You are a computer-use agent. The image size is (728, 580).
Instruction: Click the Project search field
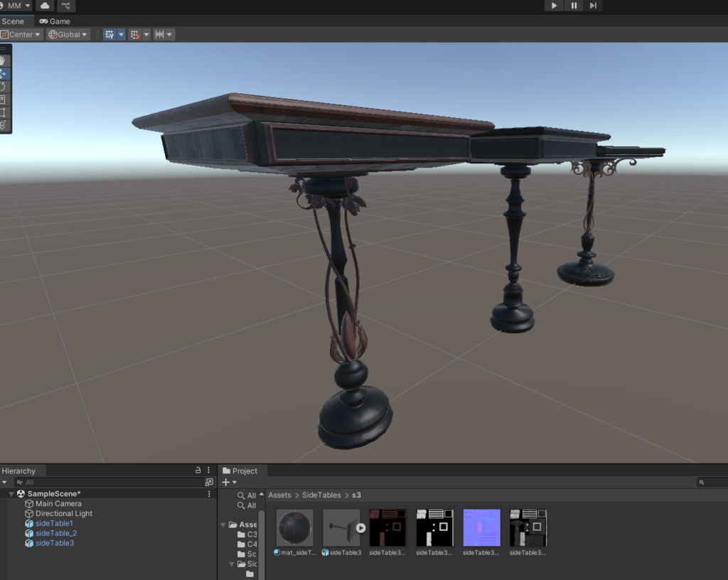coord(712,482)
